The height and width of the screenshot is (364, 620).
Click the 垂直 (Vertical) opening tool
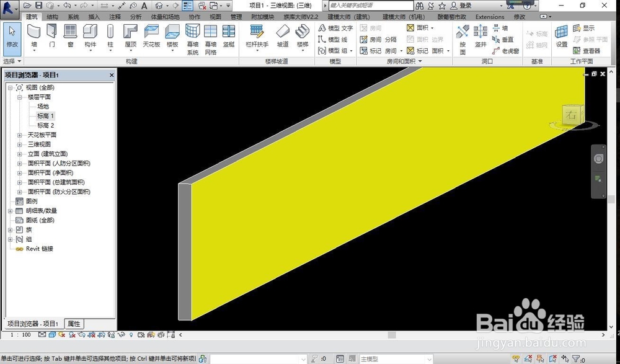(x=503, y=39)
